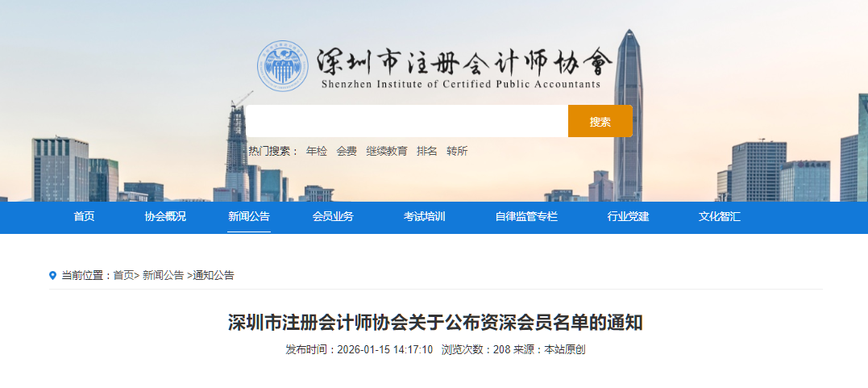868x388 pixels.
Task: Select the 新闻公告 tab in the navigation bar
Action: [x=249, y=216]
